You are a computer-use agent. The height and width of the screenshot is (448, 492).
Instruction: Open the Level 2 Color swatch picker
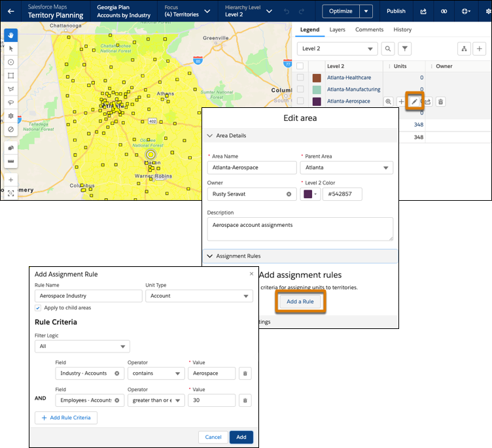click(x=310, y=194)
